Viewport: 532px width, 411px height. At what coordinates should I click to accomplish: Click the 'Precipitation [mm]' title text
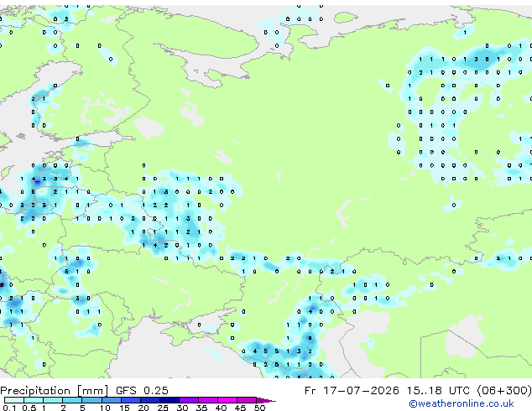point(55,391)
